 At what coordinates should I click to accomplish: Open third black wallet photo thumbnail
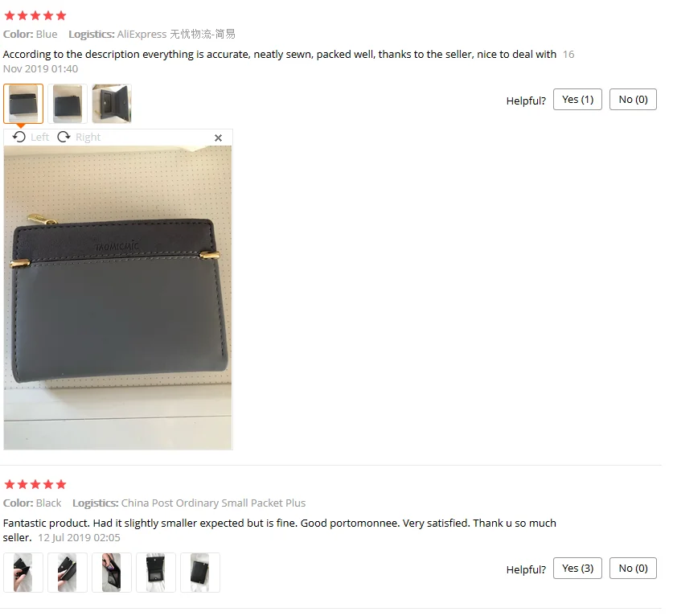tap(112, 573)
